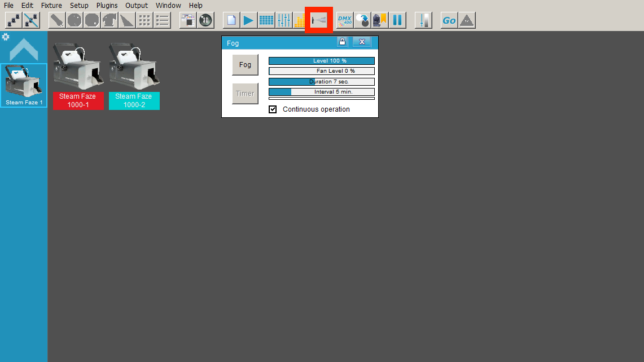Open the blue cue grid icon
Image resolution: width=644 pixels, height=362 pixels.
[x=266, y=20]
